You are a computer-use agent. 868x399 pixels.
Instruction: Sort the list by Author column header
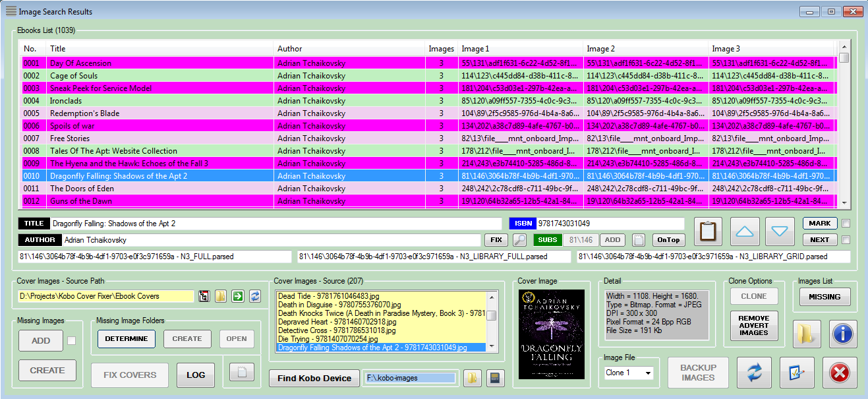click(349, 49)
